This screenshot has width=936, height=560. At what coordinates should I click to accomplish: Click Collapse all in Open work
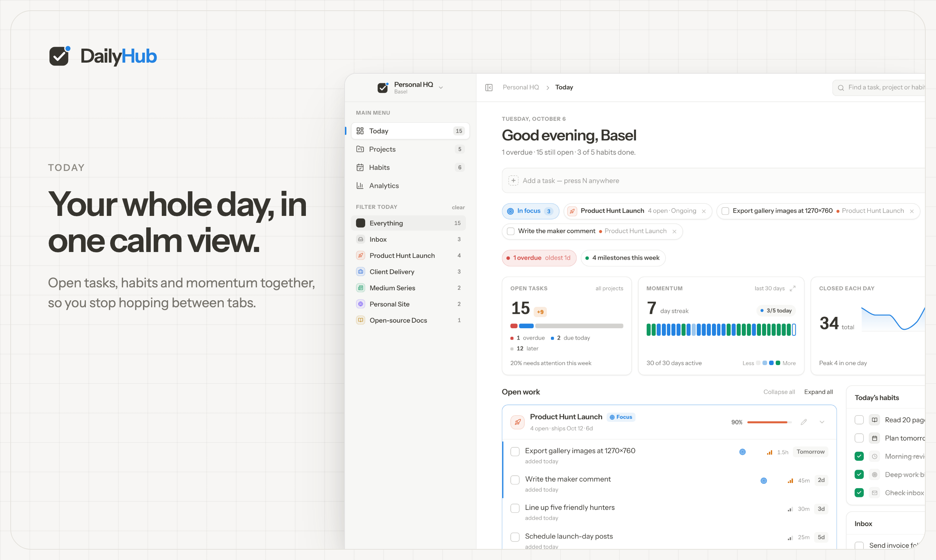coord(779,392)
